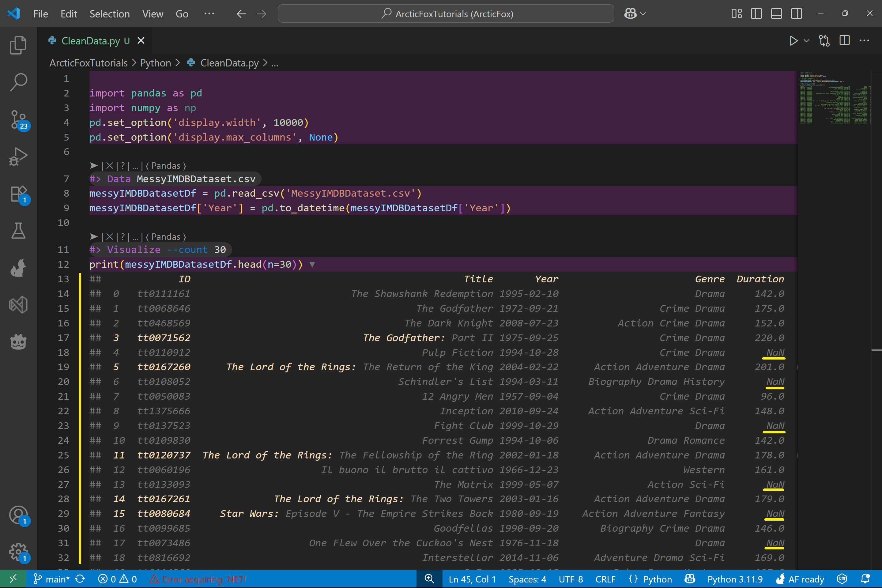Open the ArcticFox fox icon view

[x=18, y=268]
